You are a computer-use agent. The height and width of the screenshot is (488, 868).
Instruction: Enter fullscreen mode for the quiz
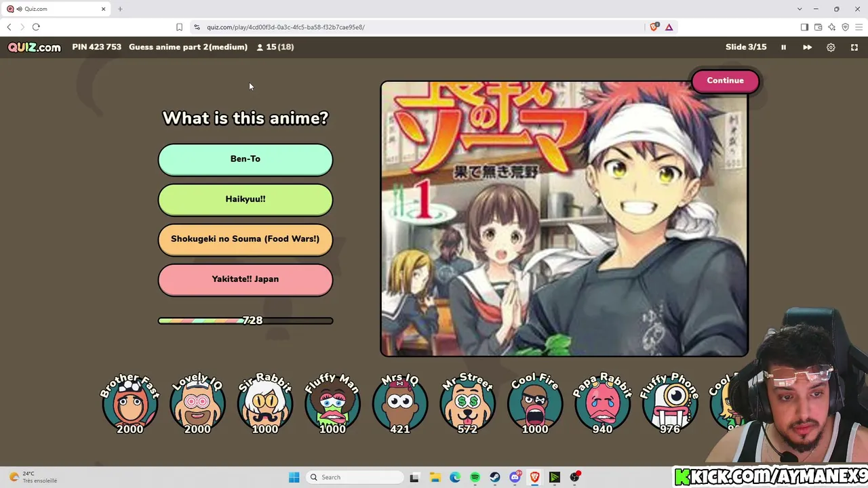tap(854, 47)
